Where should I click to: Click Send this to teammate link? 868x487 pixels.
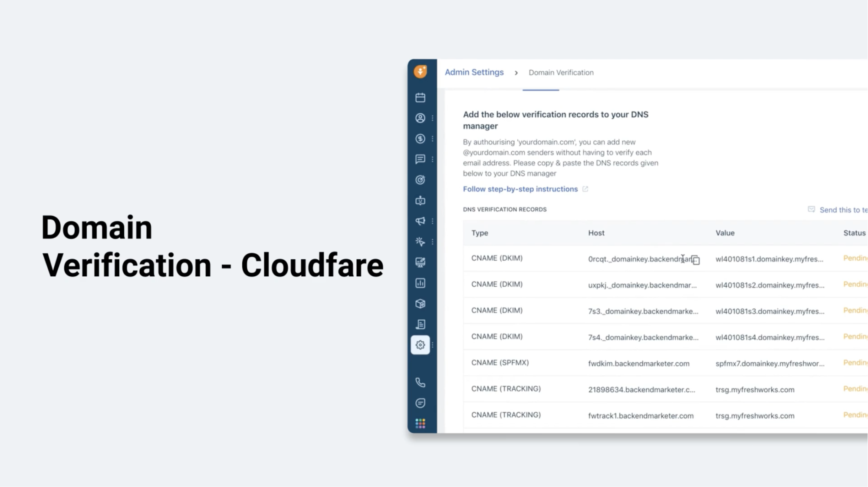(x=842, y=210)
